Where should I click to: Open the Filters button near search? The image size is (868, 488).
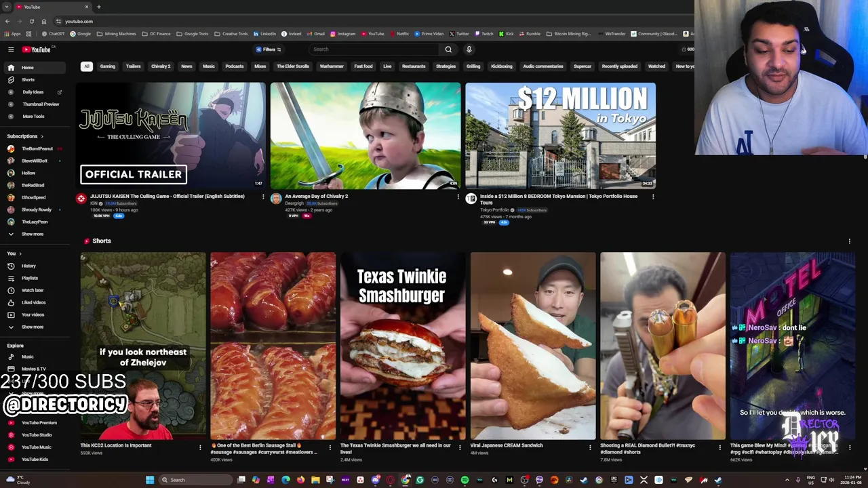click(269, 49)
